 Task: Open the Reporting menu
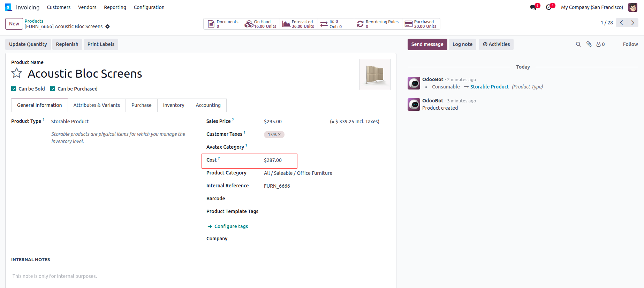[x=115, y=7]
